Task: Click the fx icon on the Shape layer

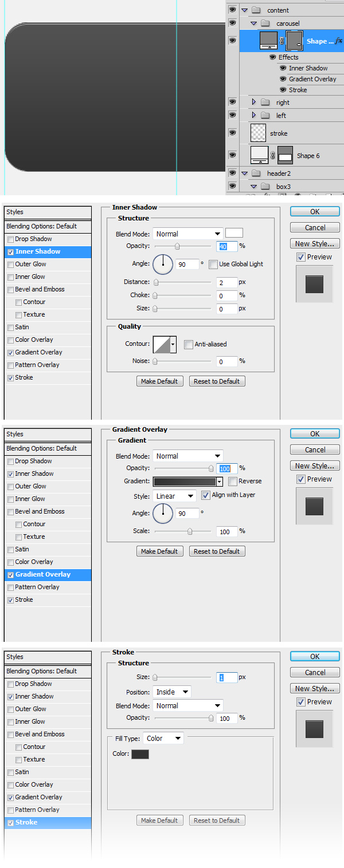Action: 339,41
